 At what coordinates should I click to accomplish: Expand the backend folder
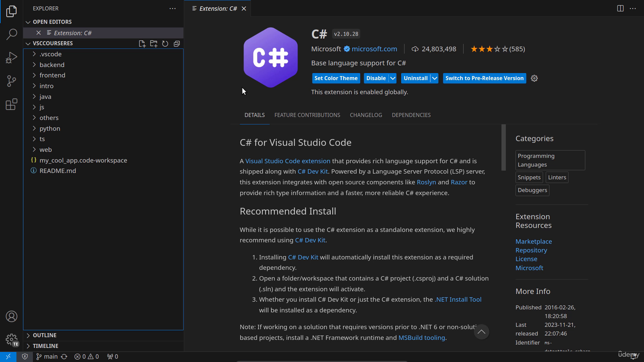click(103, 65)
